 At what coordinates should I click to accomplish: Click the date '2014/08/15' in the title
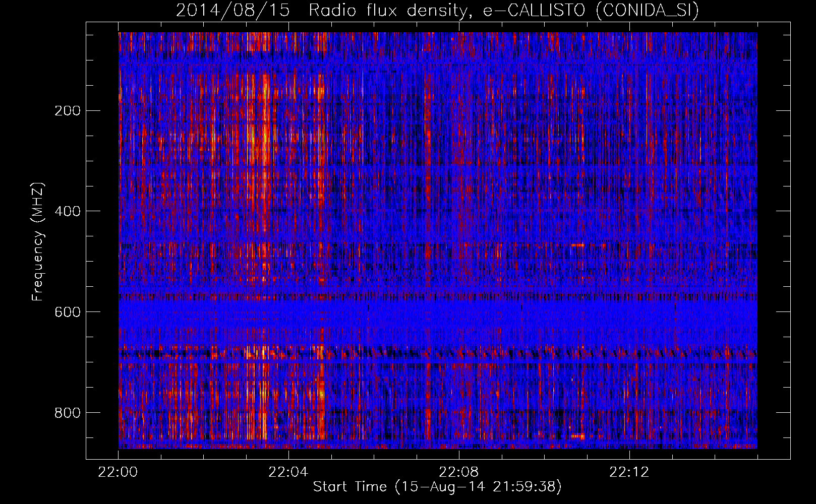(233, 11)
